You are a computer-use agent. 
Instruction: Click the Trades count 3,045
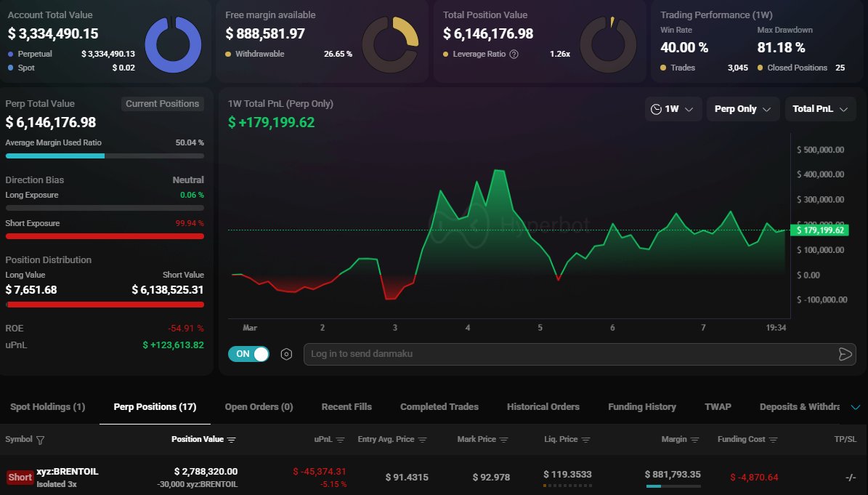coord(737,68)
